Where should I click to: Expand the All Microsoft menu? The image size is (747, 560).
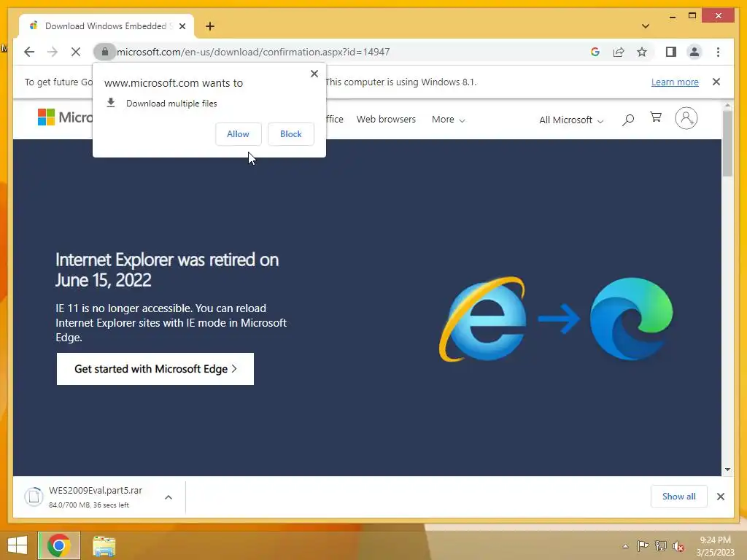pyautogui.click(x=571, y=120)
